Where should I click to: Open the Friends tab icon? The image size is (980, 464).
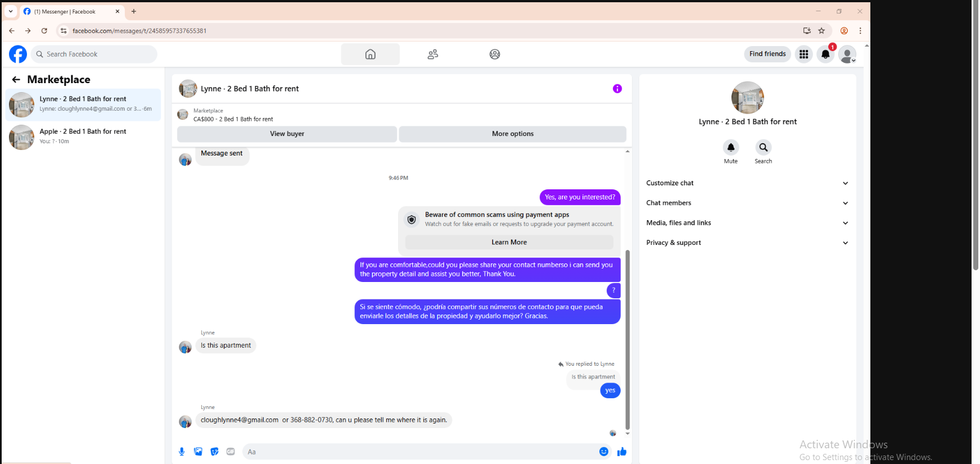pyautogui.click(x=433, y=54)
